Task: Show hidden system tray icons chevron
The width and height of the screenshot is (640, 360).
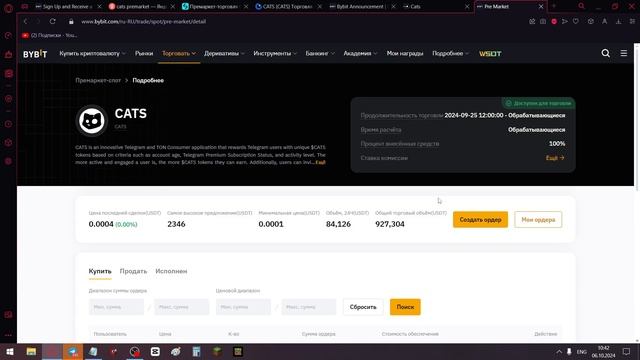Action: tap(559, 351)
